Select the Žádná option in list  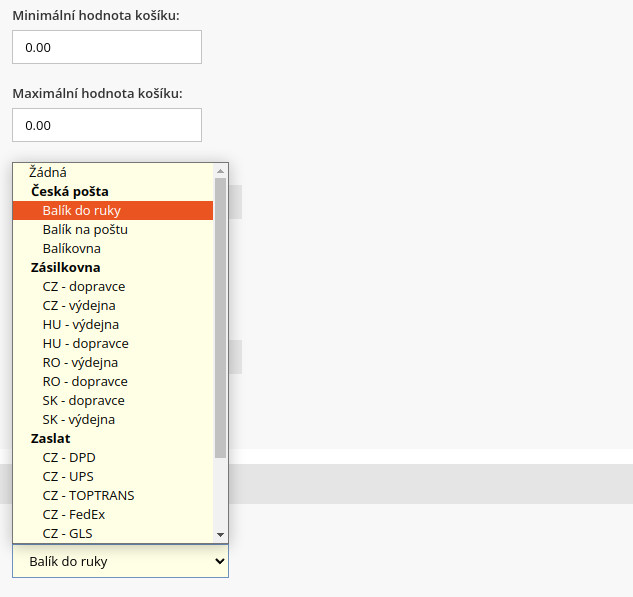(x=48, y=172)
